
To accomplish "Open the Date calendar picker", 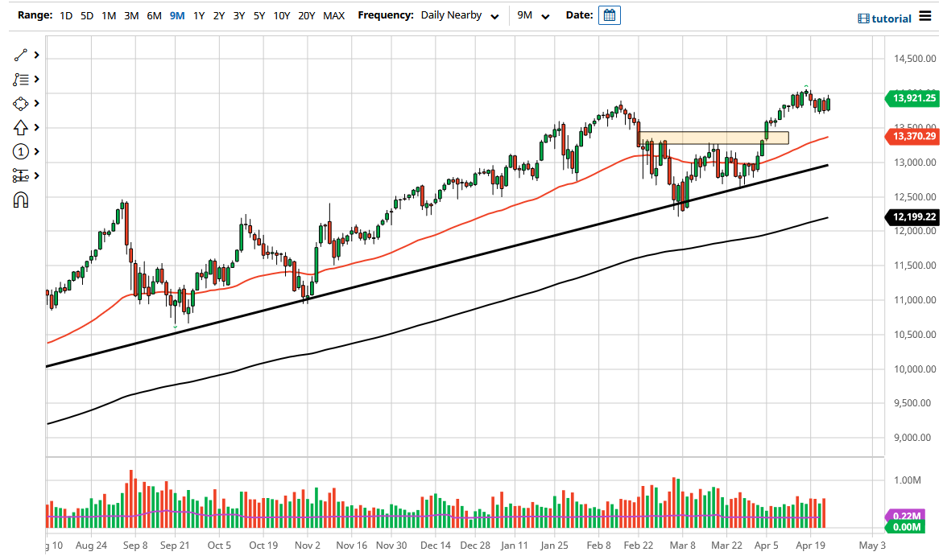I will 609,14.
